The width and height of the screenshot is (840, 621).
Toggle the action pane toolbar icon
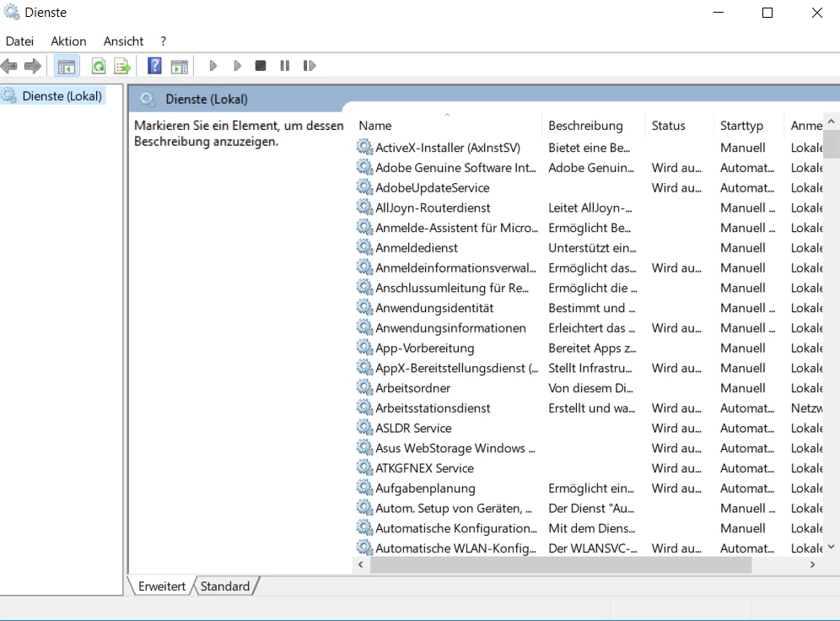pos(180,67)
